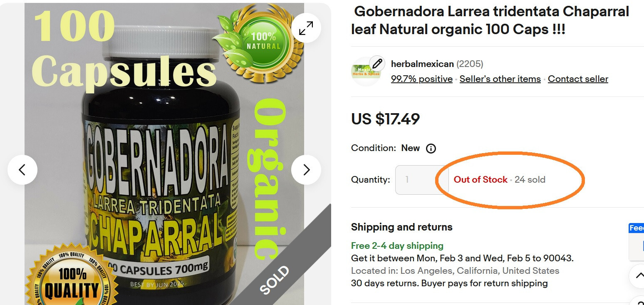This screenshot has width=644, height=305.
Task: Open the full-screen image expand icon
Action: point(306,28)
